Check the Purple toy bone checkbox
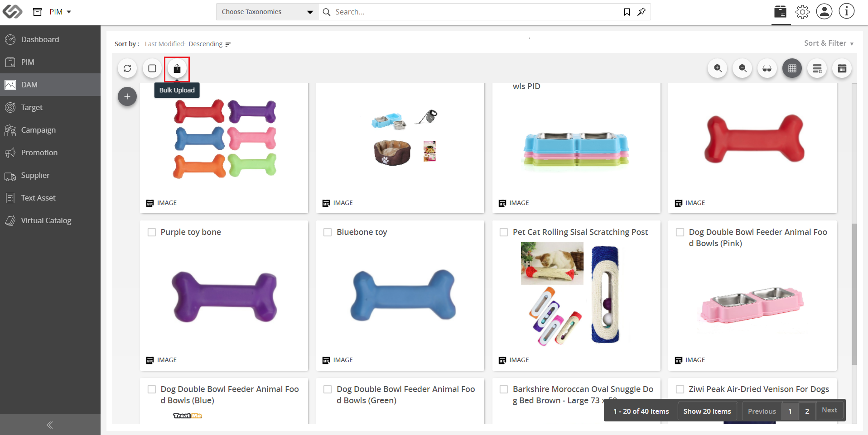Image resolution: width=868 pixels, height=435 pixels. (x=152, y=232)
